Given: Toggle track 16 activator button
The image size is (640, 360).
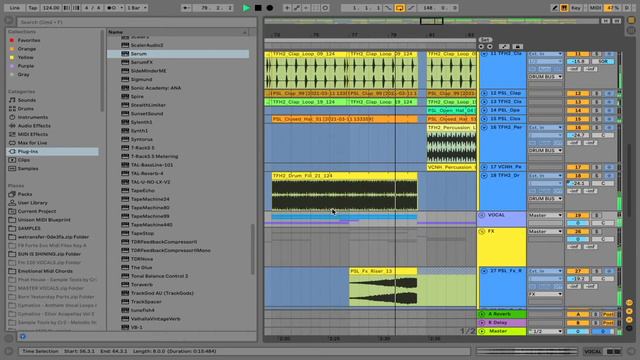Looking at the screenshot, I should (x=578, y=128).
